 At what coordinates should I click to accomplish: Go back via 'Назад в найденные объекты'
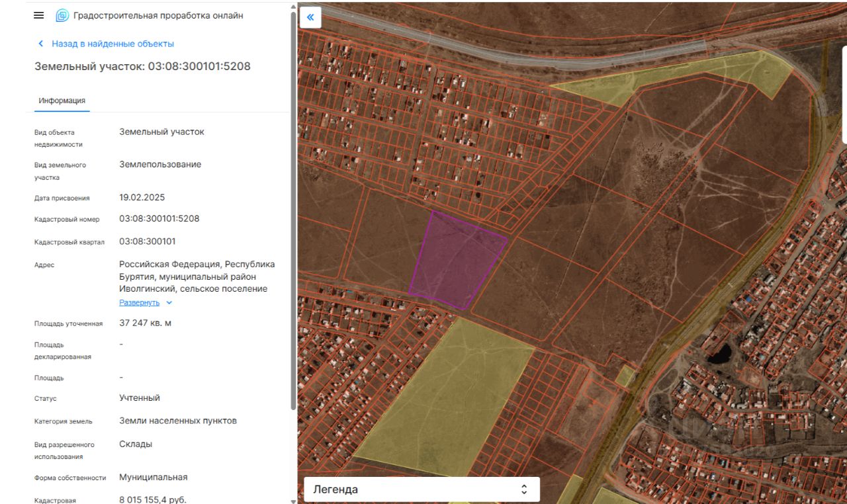coord(113,44)
